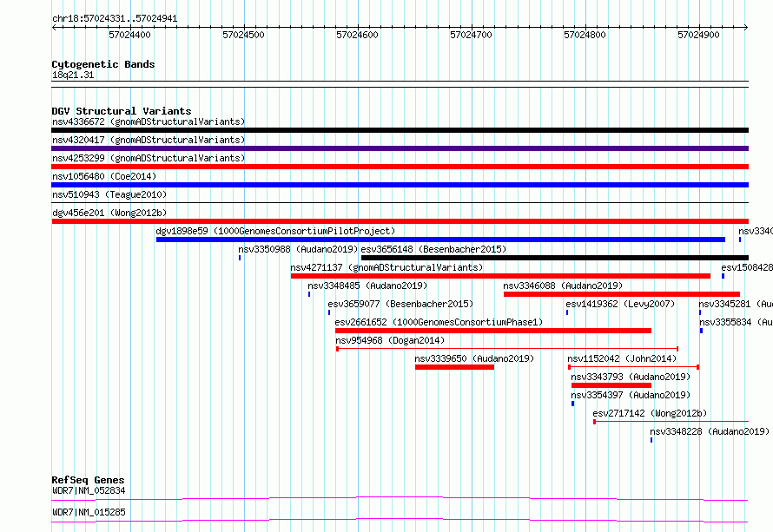Viewport: 773px width, 532px height.
Task: Open nsv3346088 (Audano2019) label
Action: point(563,286)
